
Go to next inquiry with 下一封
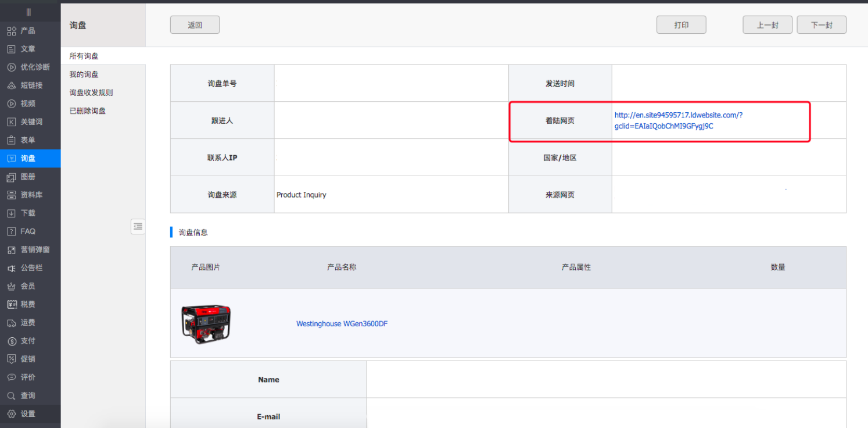point(821,25)
